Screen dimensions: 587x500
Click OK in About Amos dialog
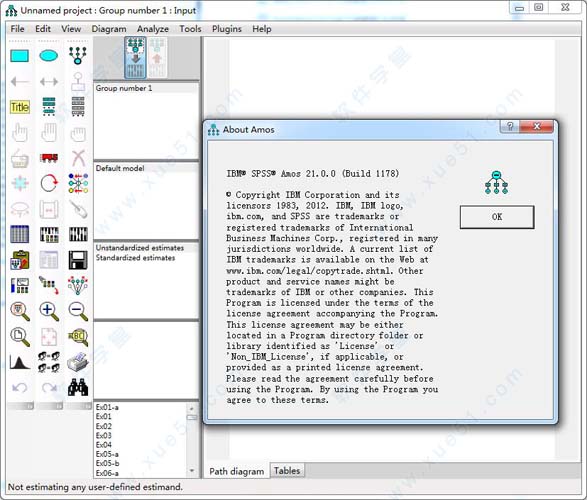497,217
